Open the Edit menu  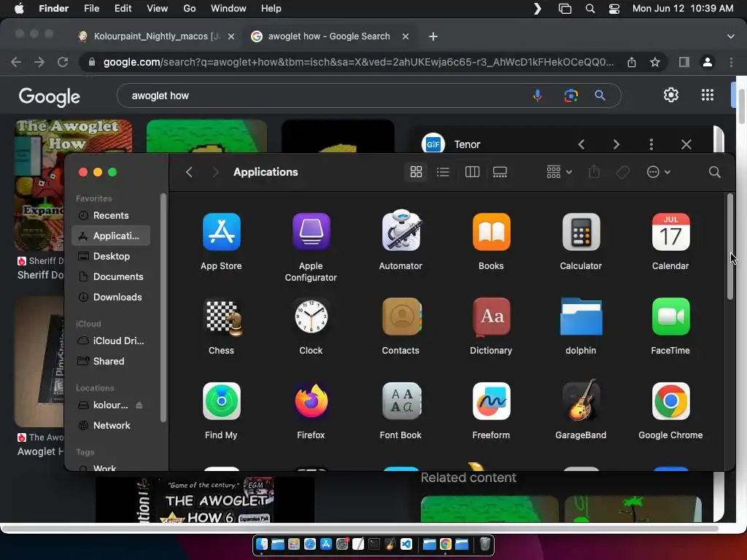click(x=123, y=9)
